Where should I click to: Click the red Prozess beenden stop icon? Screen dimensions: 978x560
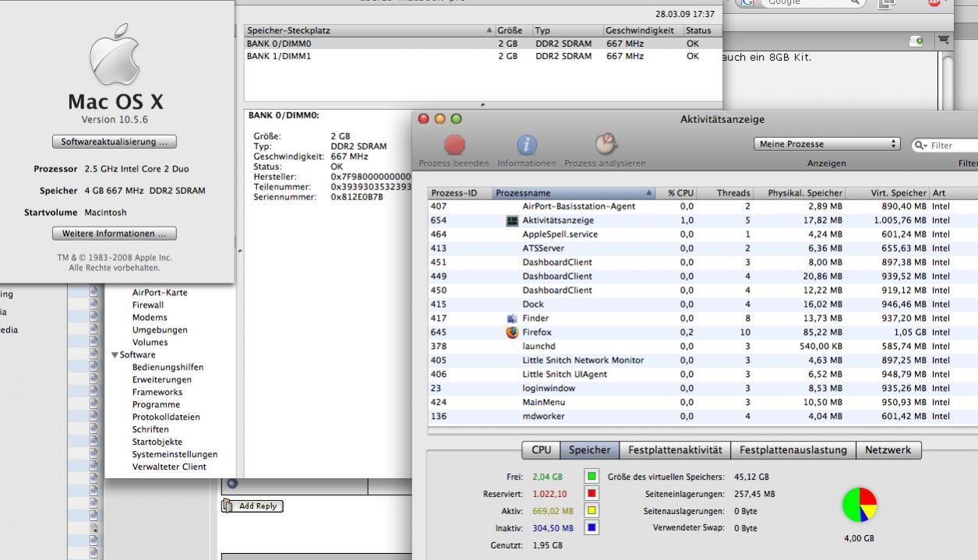coord(454,146)
